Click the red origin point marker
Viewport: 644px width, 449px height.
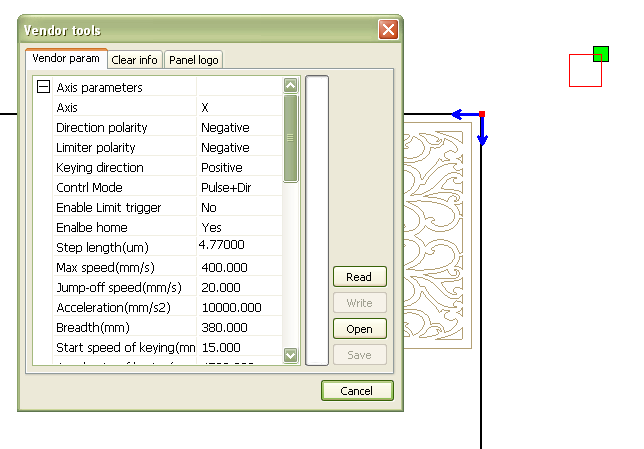(482, 114)
